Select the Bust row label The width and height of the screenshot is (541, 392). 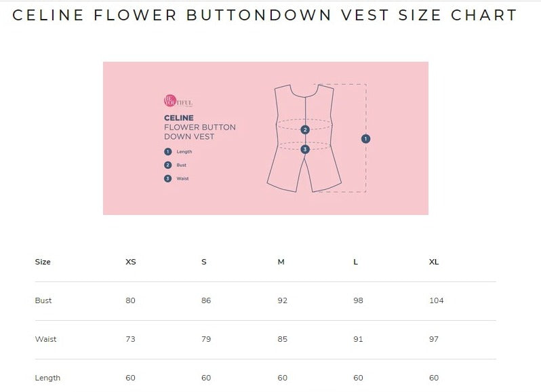click(43, 300)
